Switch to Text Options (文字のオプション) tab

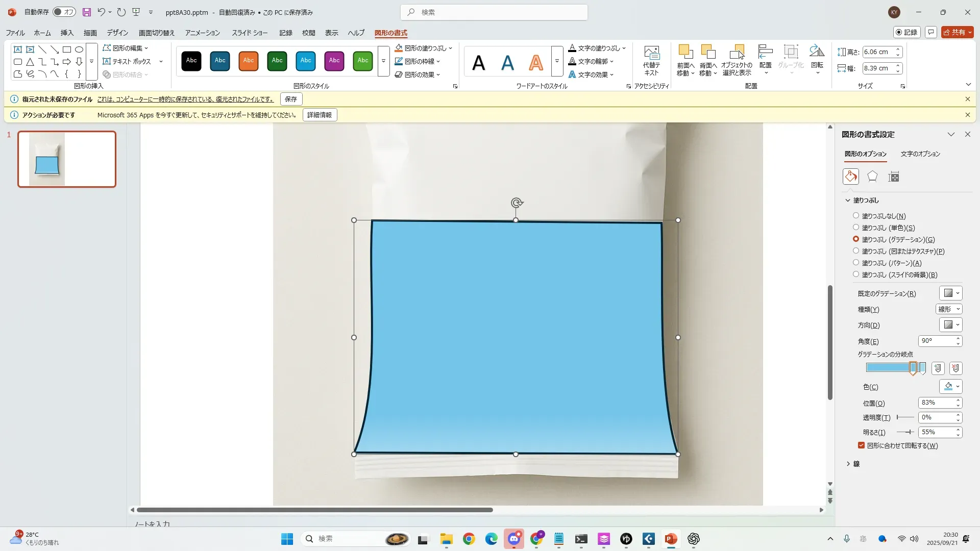(x=920, y=154)
